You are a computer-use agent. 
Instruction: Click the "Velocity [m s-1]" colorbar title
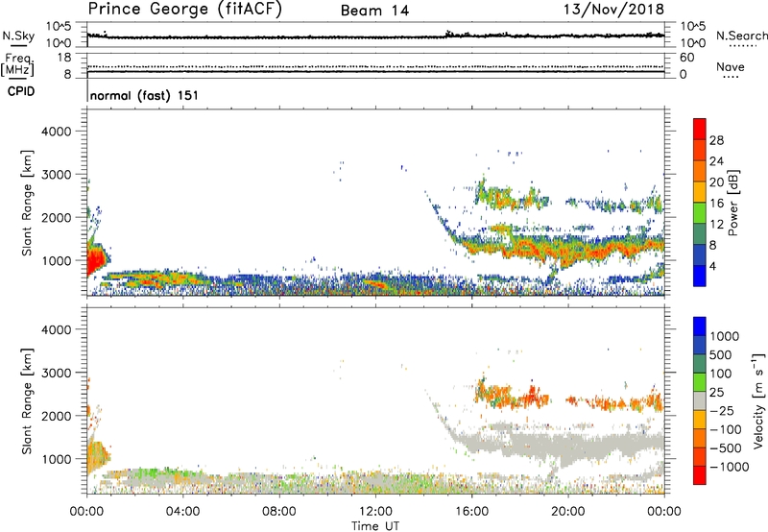758,400
